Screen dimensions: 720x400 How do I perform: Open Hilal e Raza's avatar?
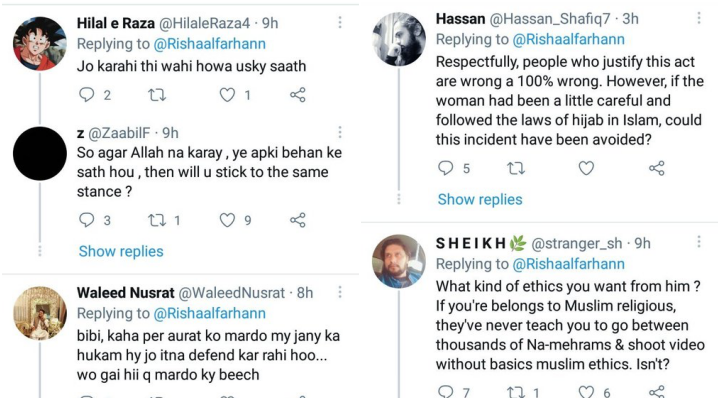(x=40, y=44)
